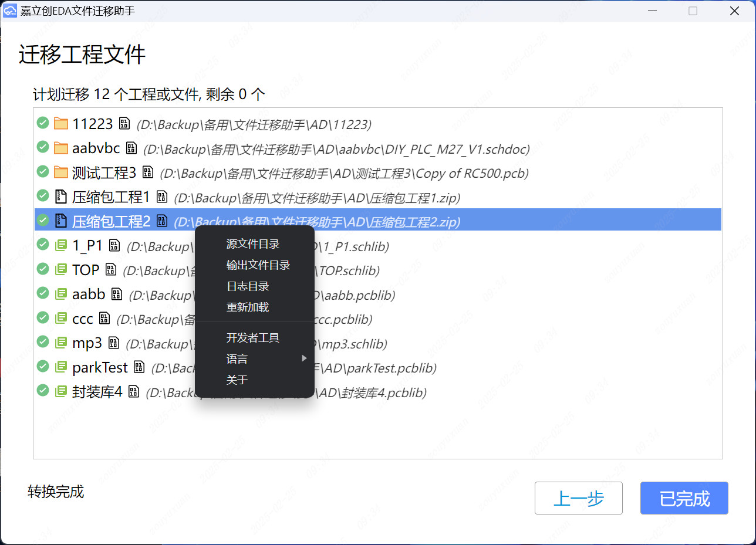The width and height of the screenshot is (756, 545).
Task: Click the green success checkmark for 1_P1
Action: [x=43, y=244]
